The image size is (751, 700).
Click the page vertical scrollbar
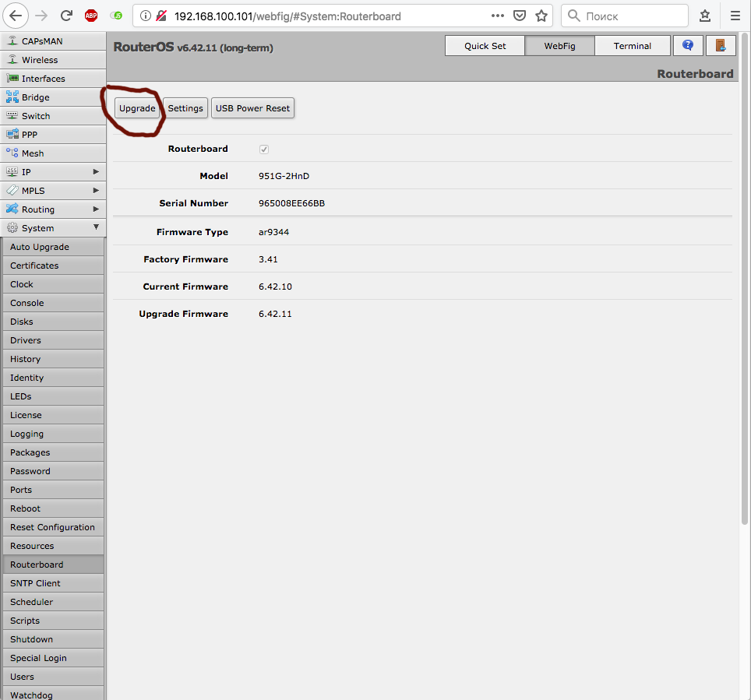click(x=745, y=278)
